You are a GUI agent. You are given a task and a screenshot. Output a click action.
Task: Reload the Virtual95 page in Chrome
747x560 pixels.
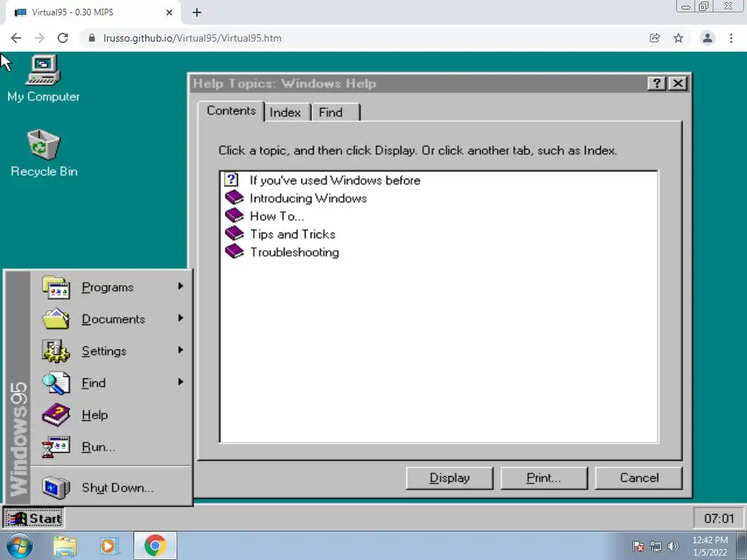pos(63,38)
